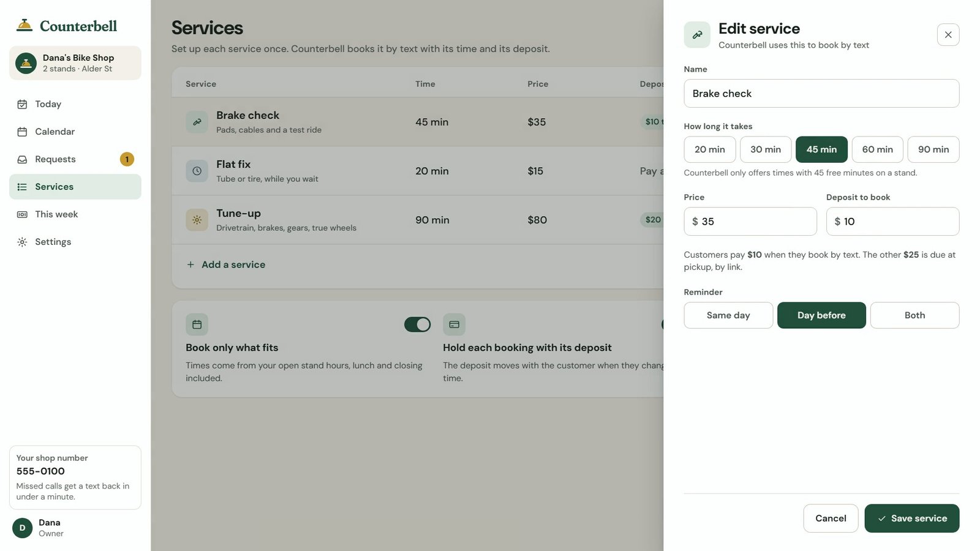Image resolution: width=980 pixels, height=551 pixels.
Task: Select the 45 min duration option
Action: click(x=821, y=149)
